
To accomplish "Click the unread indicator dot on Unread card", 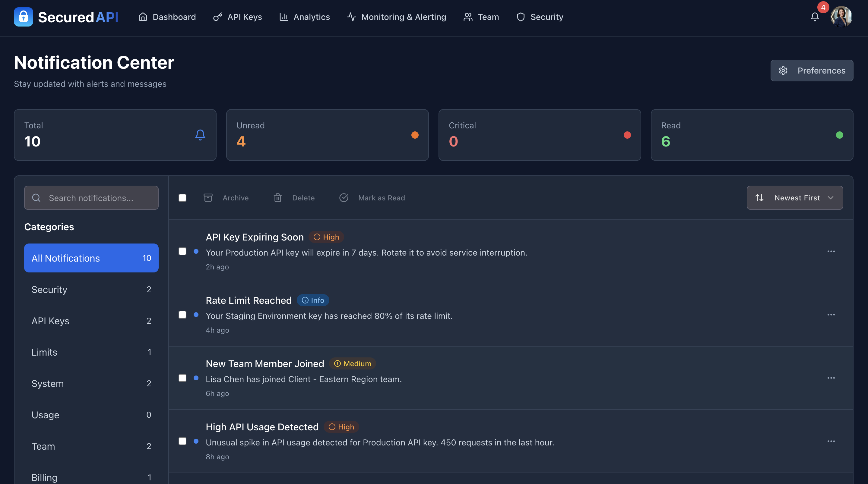I will pyautogui.click(x=415, y=135).
